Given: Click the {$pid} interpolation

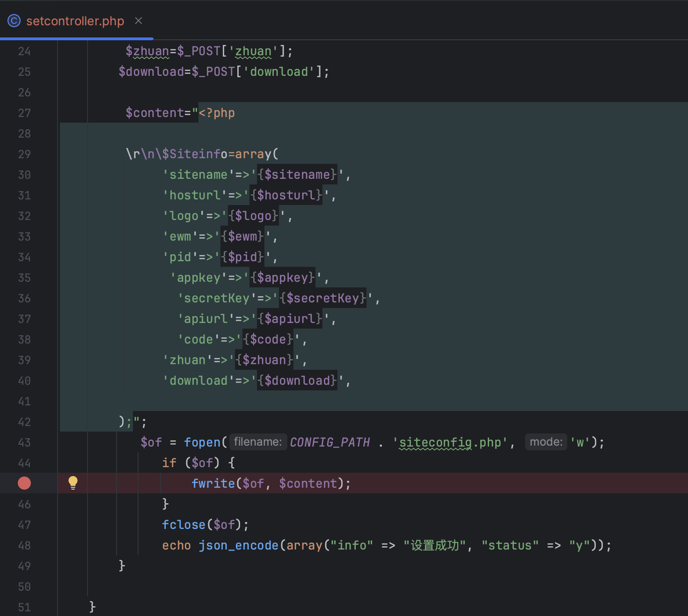Looking at the screenshot, I should pos(242,257).
